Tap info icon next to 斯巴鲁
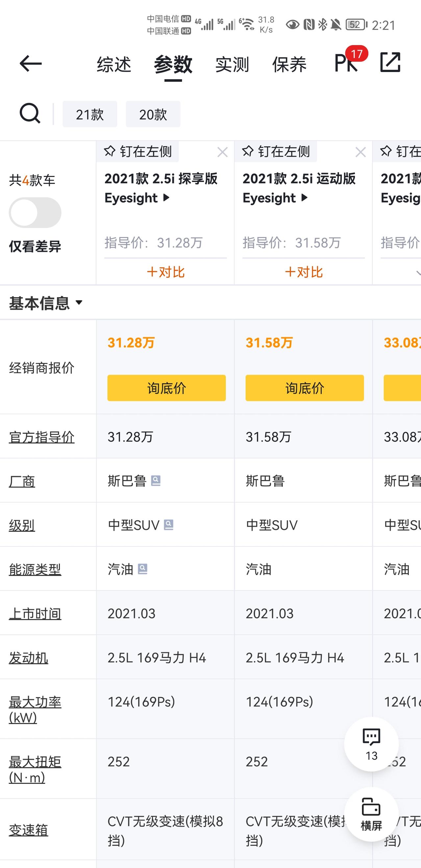This screenshot has width=421, height=868. pyautogui.click(x=156, y=480)
